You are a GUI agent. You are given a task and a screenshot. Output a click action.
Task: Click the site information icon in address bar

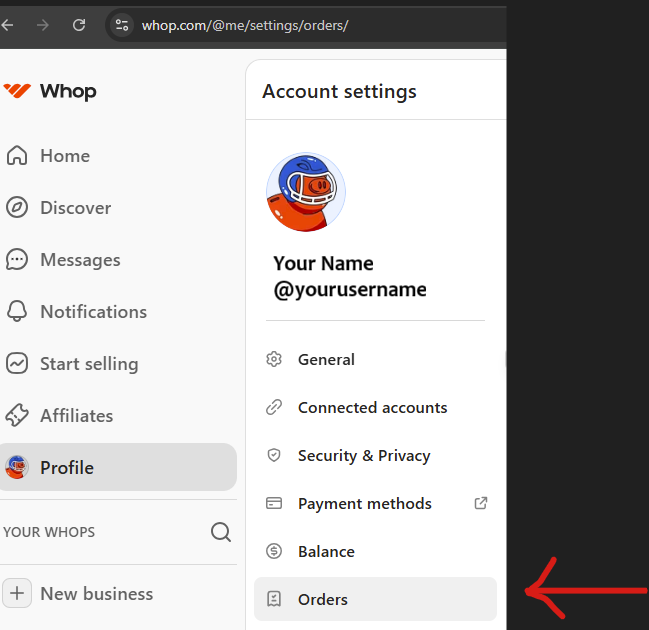pyautogui.click(x=122, y=25)
